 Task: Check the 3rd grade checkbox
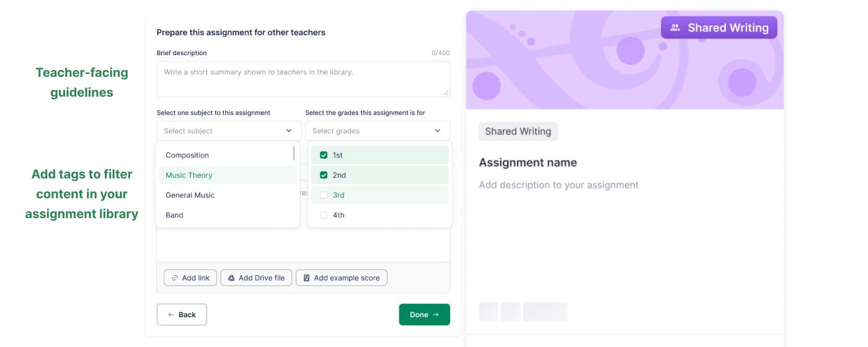click(x=324, y=195)
